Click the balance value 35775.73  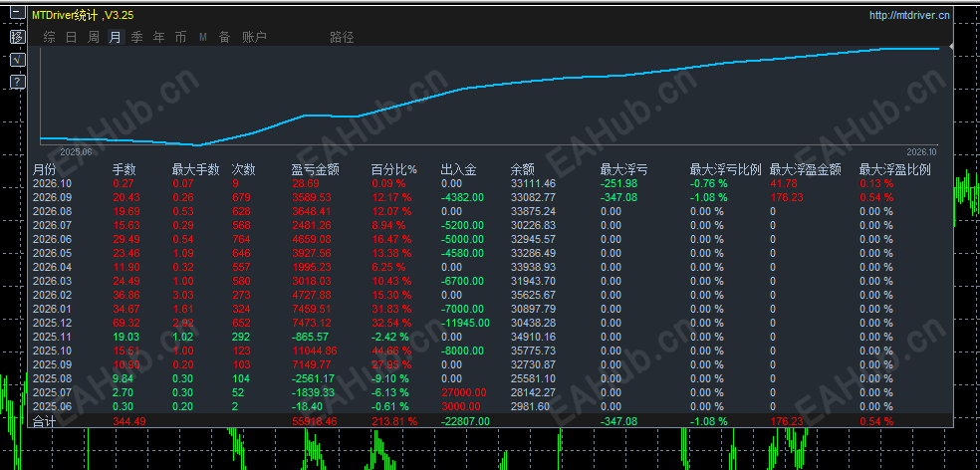pyautogui.click(x=533, y=351)
